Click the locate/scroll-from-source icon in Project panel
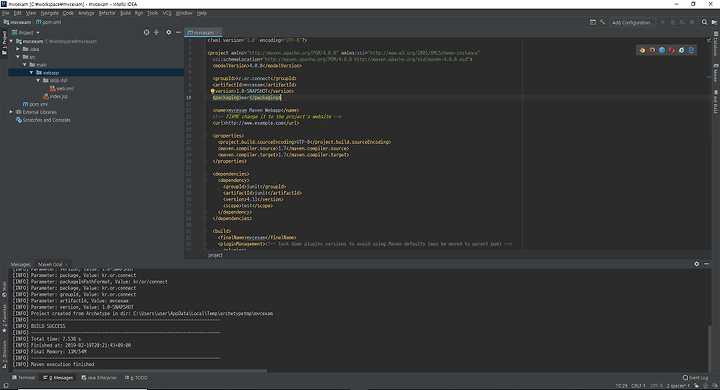The height and width of the screenshot is (390, 720). [x=146, y=33]
